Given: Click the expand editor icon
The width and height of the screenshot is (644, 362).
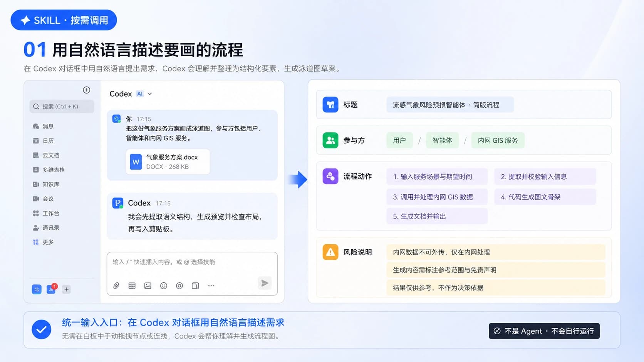Looking at the screenshot, I should [195, 285].
